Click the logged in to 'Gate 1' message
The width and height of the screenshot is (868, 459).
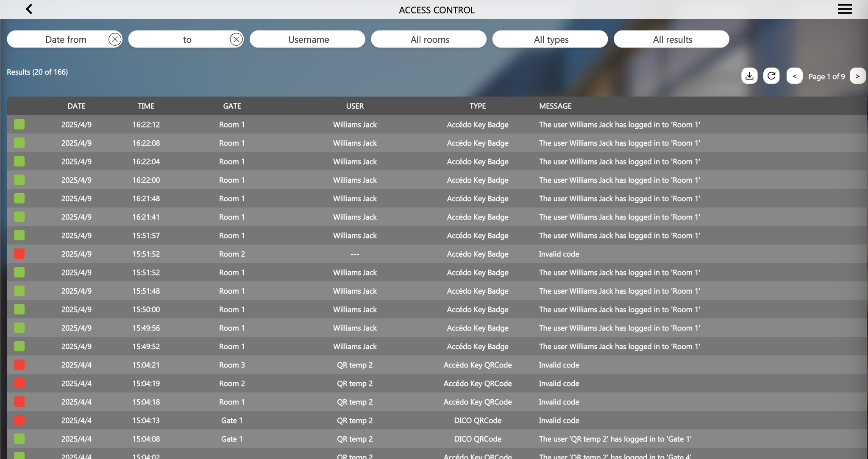615,439
